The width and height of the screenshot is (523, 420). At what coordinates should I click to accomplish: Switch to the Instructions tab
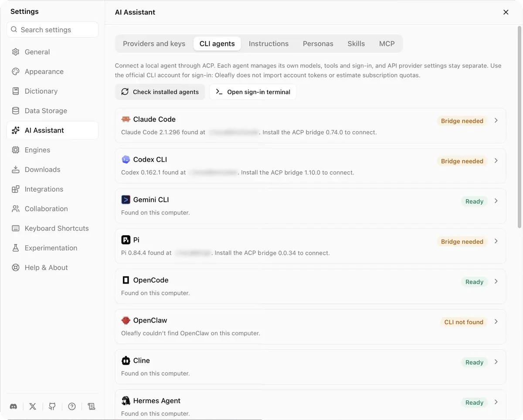268,44
